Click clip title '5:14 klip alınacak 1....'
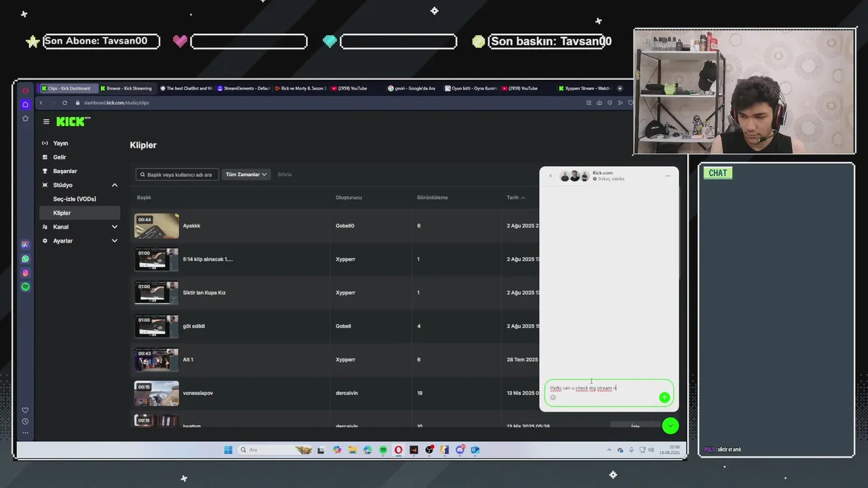The width and height of the screenshot is (868, 488). 208,259
